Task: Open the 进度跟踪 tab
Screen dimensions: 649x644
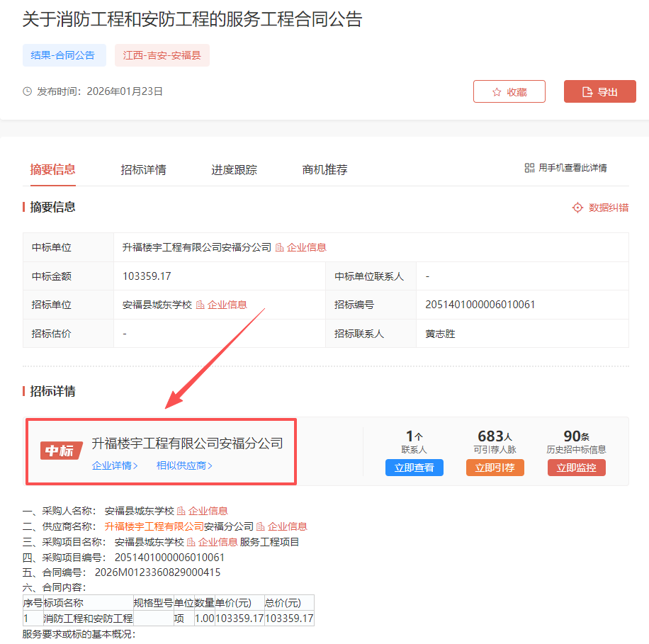Action: [234, 170]
